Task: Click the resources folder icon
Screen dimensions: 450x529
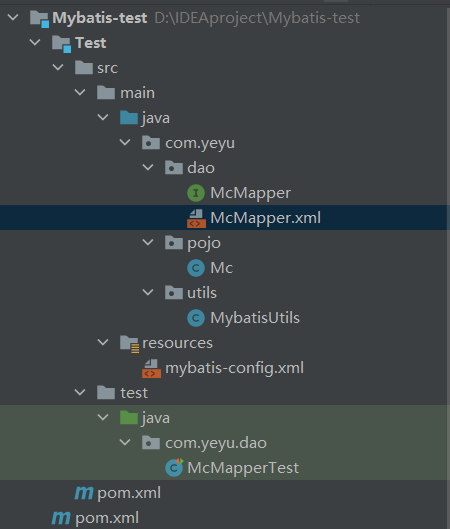Action: pyautogui.click(x=129, y=343)
